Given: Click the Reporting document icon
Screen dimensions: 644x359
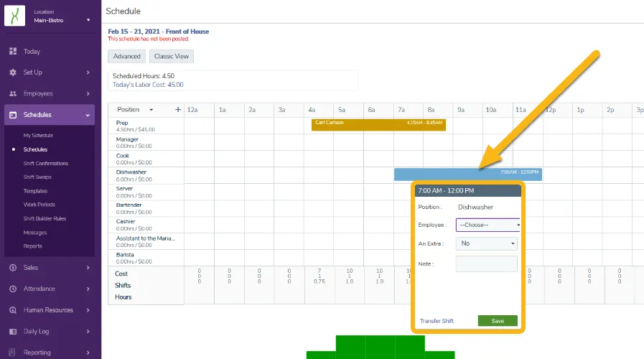Looking at the screenshot, I should pos(12,353).
